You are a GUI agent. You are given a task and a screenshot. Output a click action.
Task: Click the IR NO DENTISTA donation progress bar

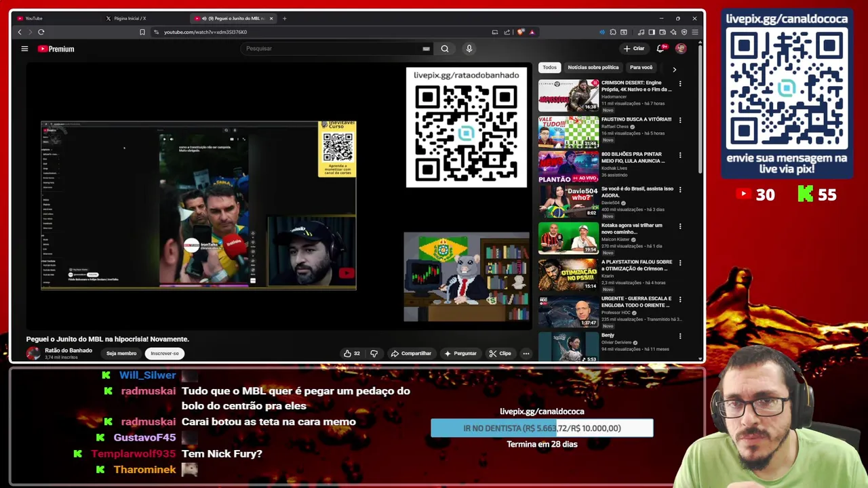[542, 428]
